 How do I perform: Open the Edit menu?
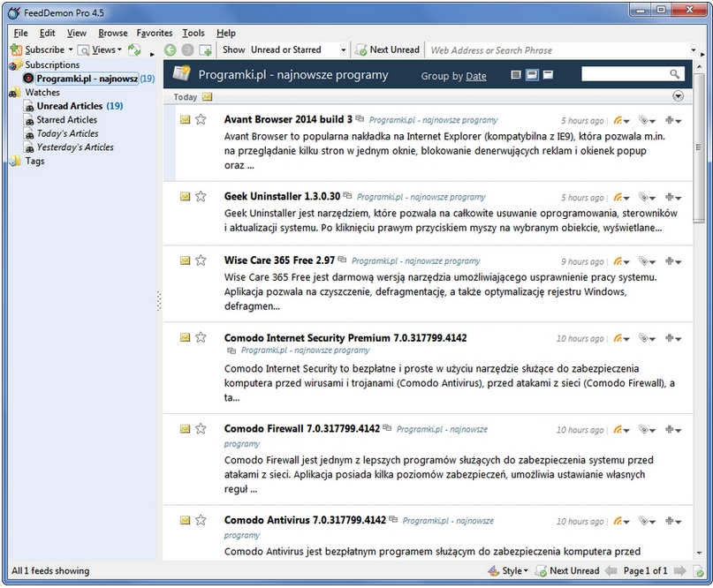[48, 33]
